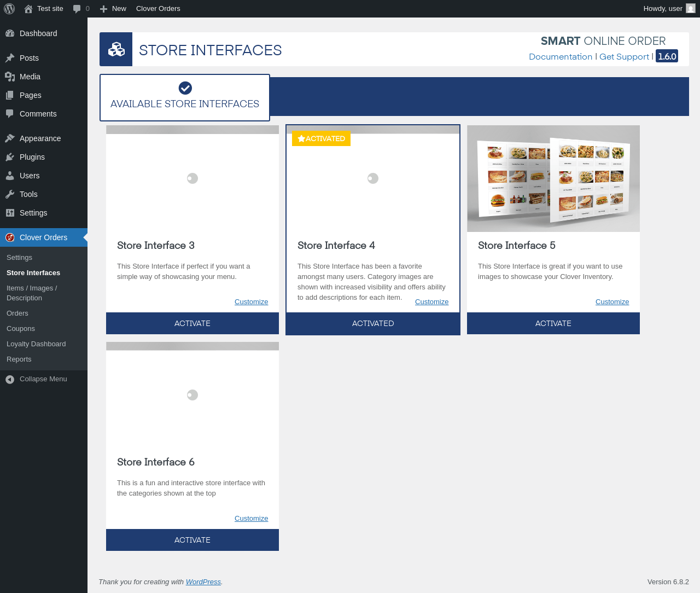Click the Pages icon in sidebar
Viewport: 700px width, 593px height.
point(10,95)
